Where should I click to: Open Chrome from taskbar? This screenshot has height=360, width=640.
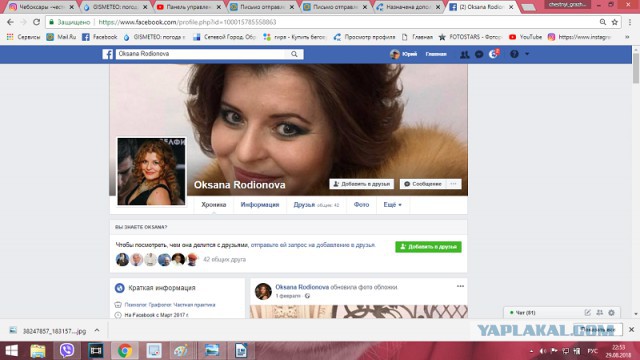[x=125, y=351]
